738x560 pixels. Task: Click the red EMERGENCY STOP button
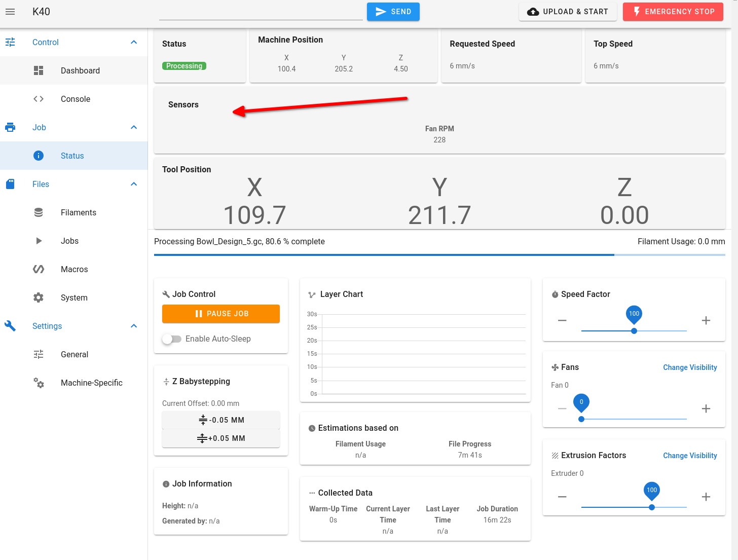(x=673, y=12)
